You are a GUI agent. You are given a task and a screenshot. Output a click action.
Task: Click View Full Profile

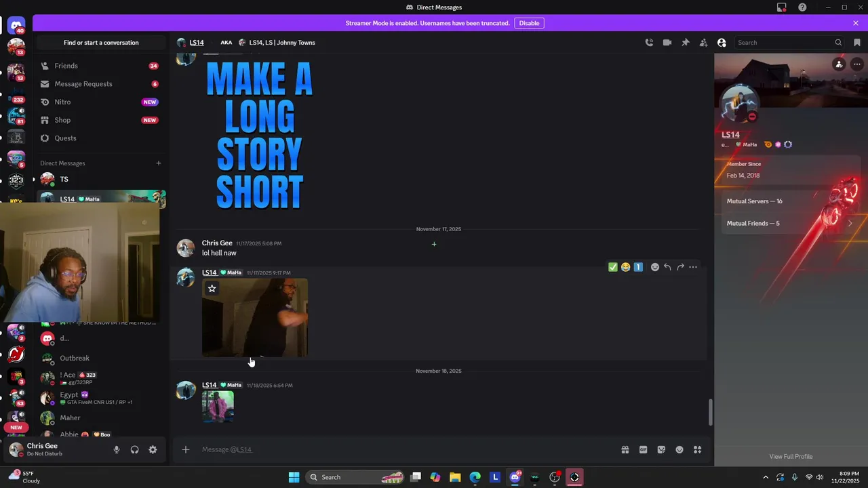click(x=791, y=456)
